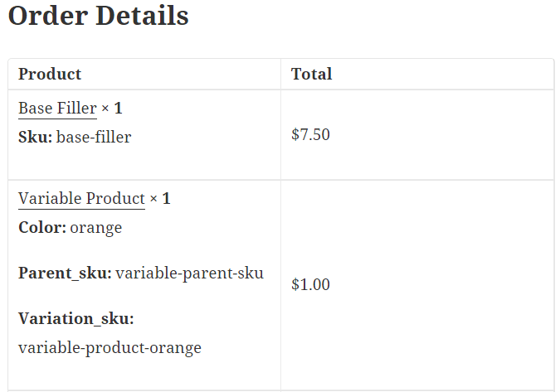
Task: Click the base-filler SKU value
Action: point(94,137)
